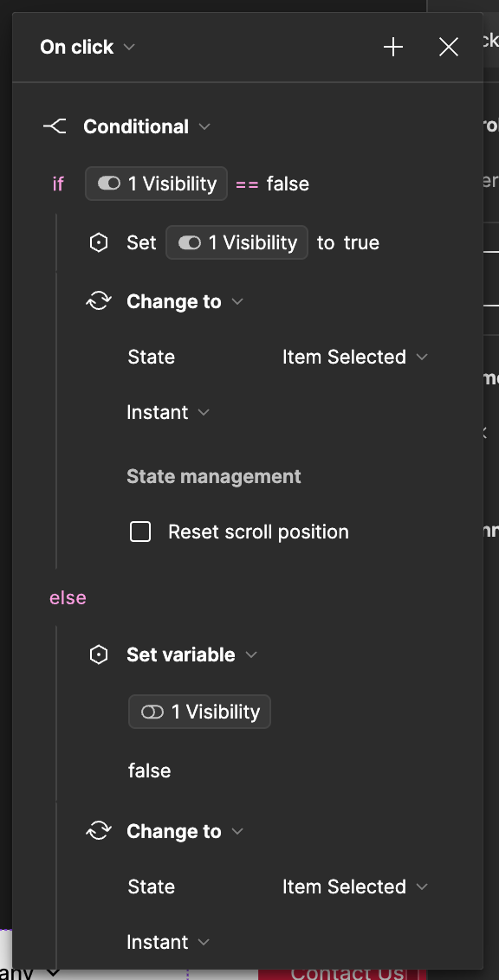Open the Set variable action dropdown
The image size is (499, 980).
[x=192, y=654]
